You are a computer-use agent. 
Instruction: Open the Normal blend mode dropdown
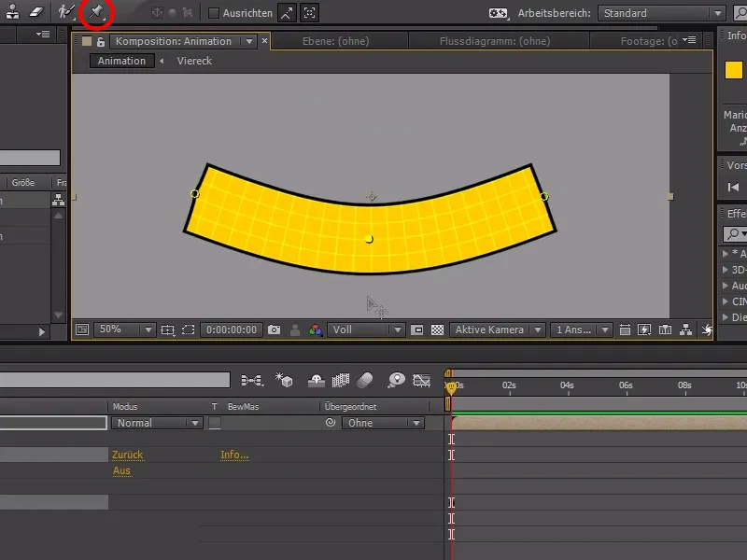(157, 423)
